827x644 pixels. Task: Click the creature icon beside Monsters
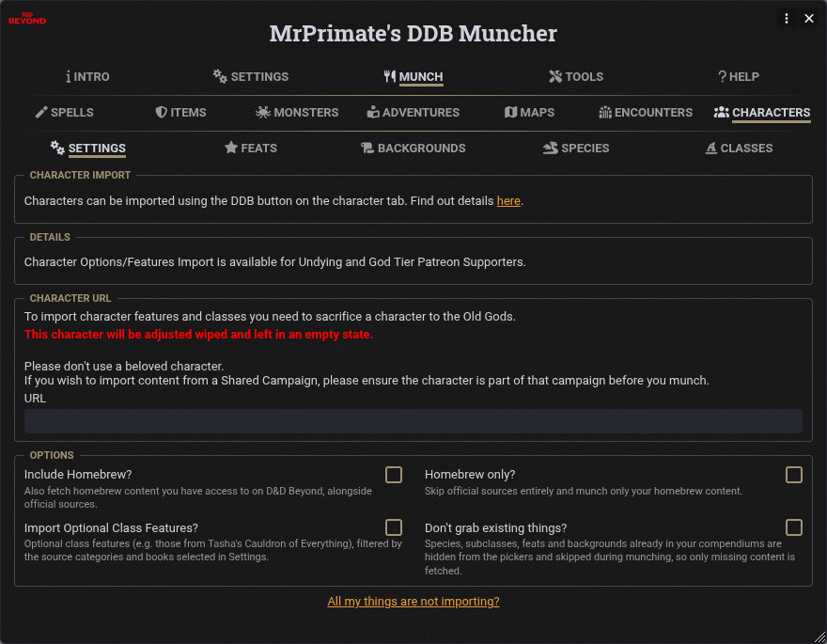pyautogui.click(x=263, y=112)
